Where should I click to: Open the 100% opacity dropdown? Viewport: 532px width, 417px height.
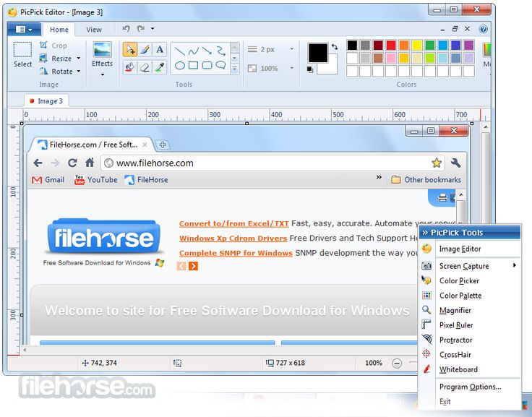click(x=292, y=68)
